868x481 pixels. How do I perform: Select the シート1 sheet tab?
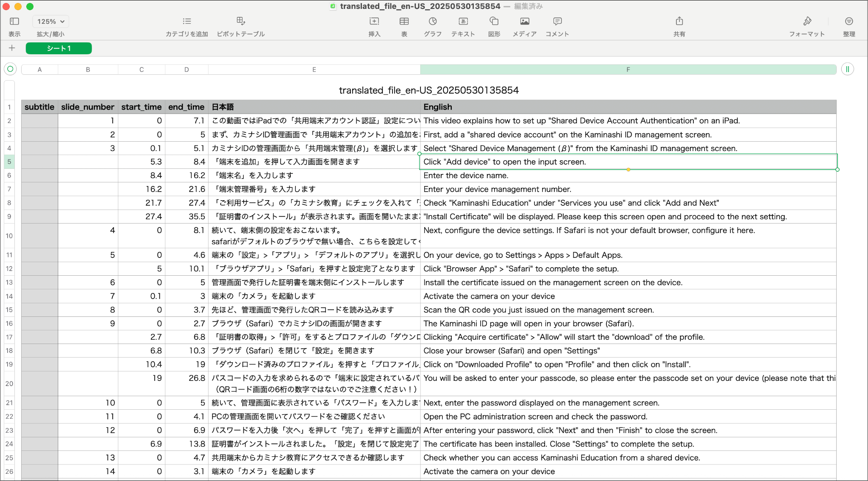coord(58,48)
